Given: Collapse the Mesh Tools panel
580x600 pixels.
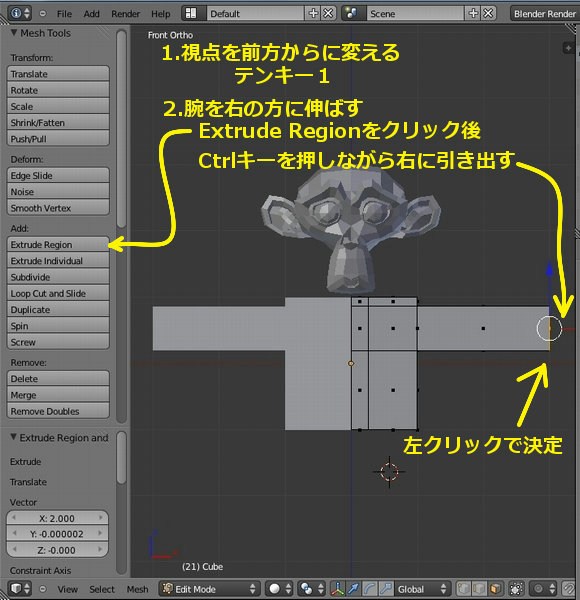Looking at the screenshot, I should point(14,33).
